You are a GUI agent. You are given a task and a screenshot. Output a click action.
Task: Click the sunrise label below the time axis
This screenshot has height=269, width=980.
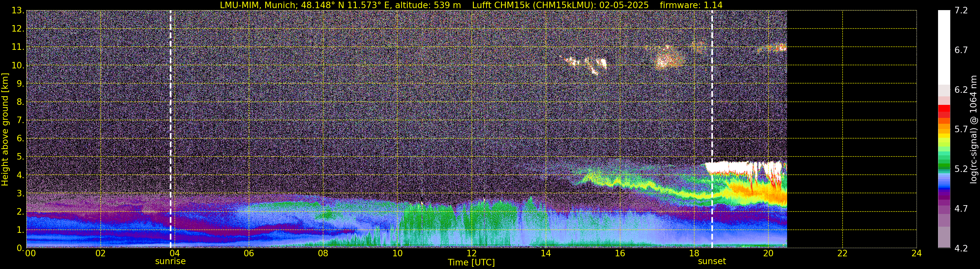pyautogui.click(x=170, y=262)
